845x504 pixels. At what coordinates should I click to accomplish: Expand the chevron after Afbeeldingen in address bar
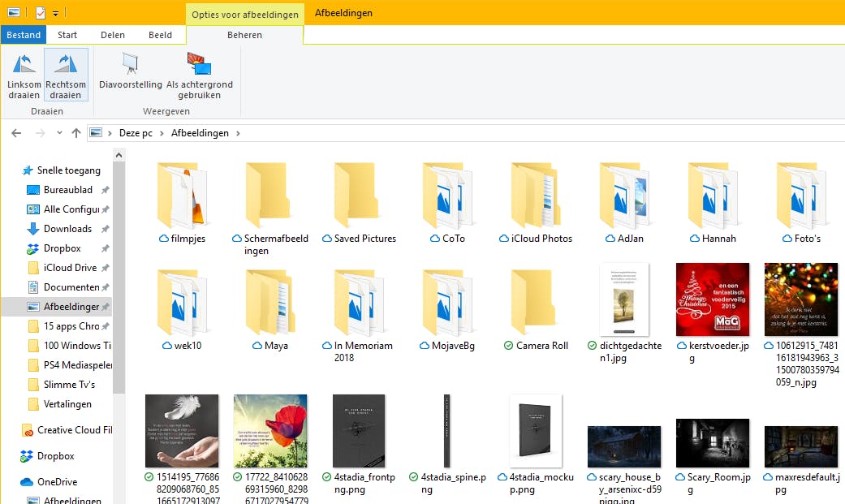238,133
